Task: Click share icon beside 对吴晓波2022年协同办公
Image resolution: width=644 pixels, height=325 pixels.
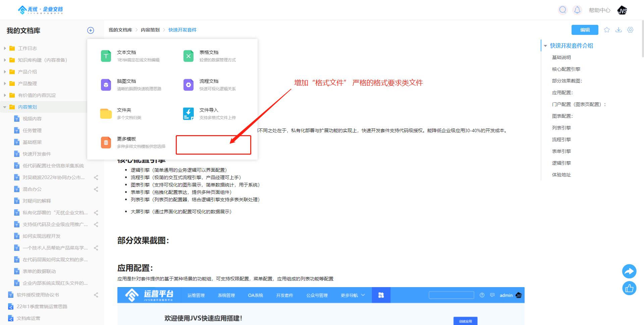Action: tap(96, 177)
